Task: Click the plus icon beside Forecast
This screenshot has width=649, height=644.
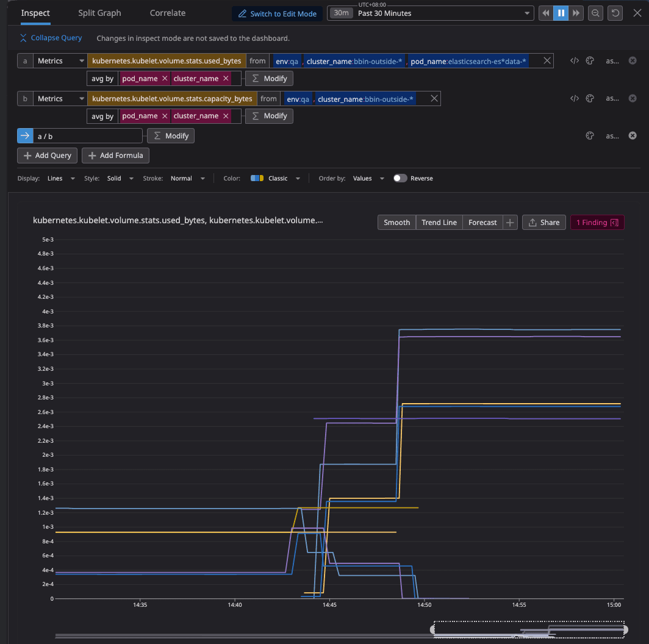Action: click(x=510, y=223)
